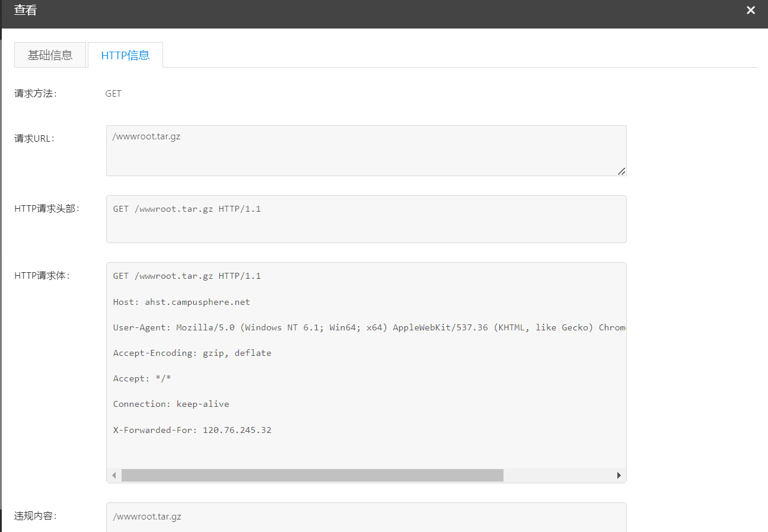Click the Host: ahst.campusphere.net line
768x532 pixels.
point(181,302)
